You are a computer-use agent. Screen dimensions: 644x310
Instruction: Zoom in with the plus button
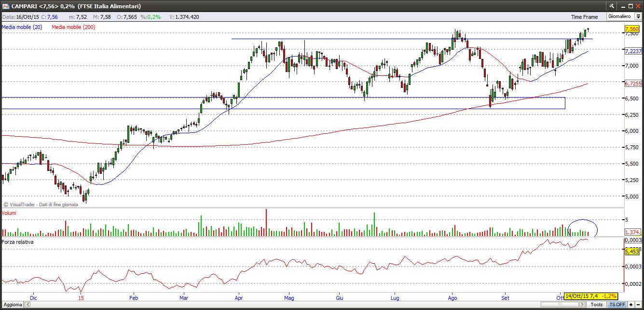(x=631, y=305)
